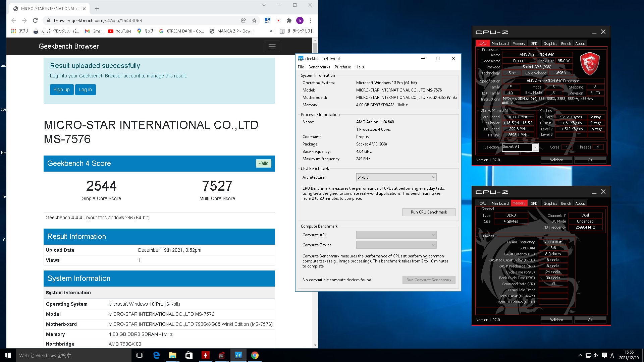This screenshot has height=362, width=644.
Task: Click the browser forward arrow
Action: coord(24,20)
